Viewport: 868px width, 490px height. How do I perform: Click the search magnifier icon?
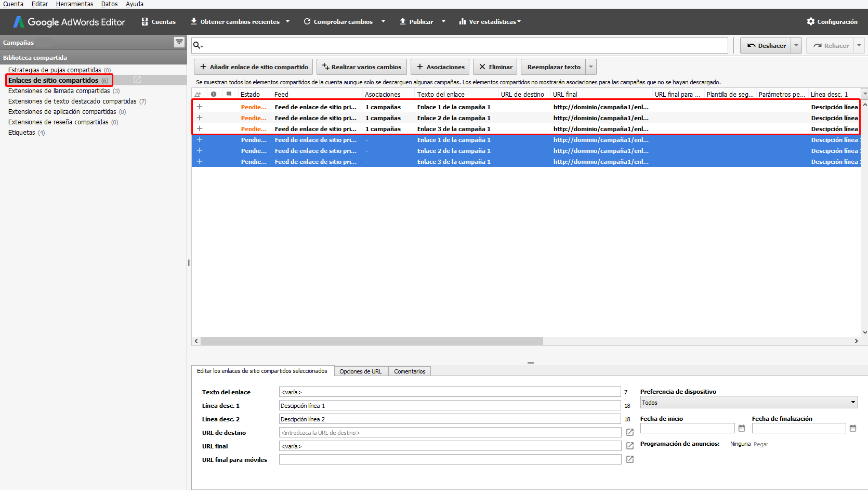[198, 45]
